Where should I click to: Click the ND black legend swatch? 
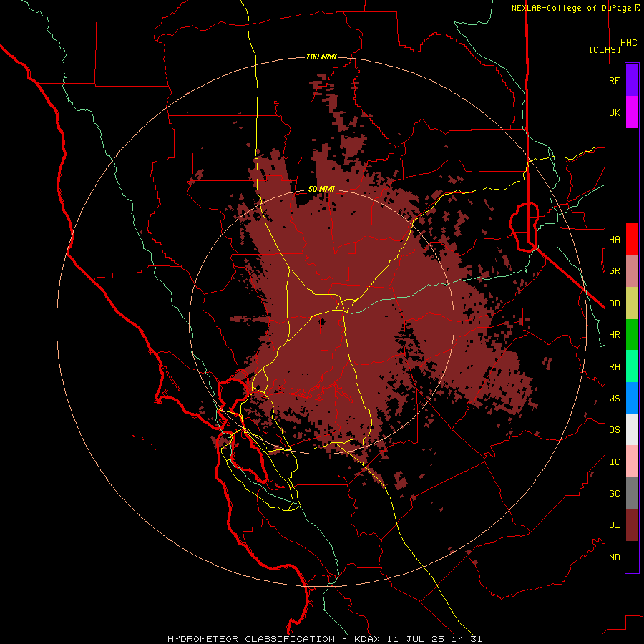click(x=632, y=557)
